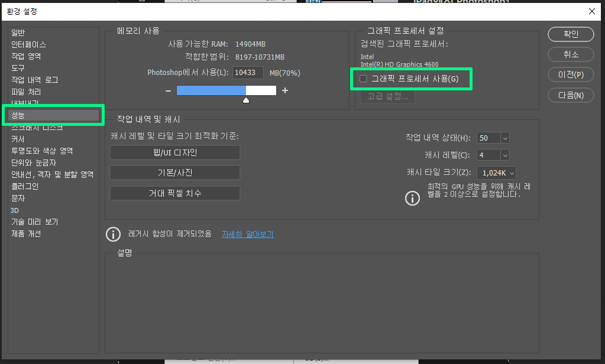Open the 자세히 알아보기 link
605x364 pixels.
point(248,234)
